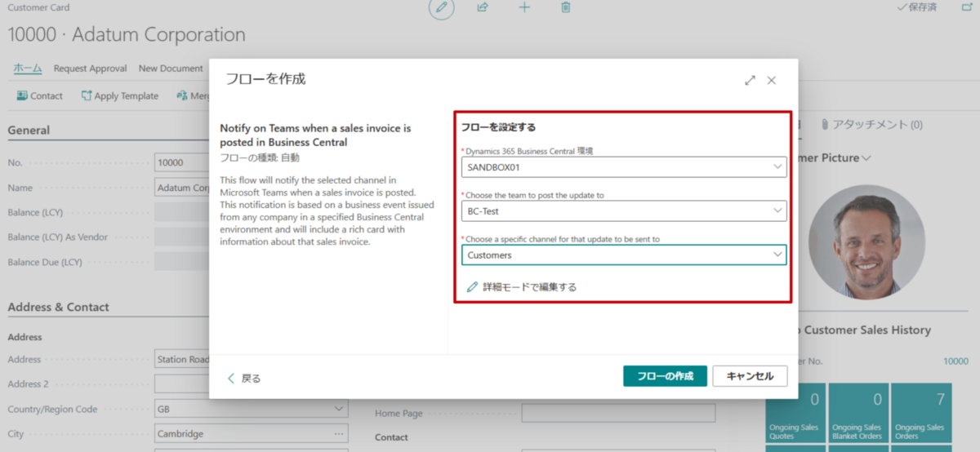980x452 pixels.
Task: Click the trash delete icon
Action: tap(565, 7)
